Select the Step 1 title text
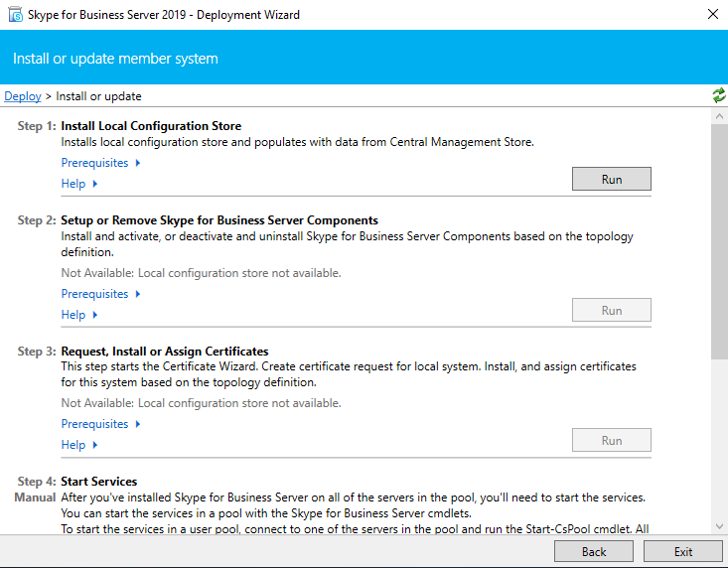728x568 pixels. [151, 126]
